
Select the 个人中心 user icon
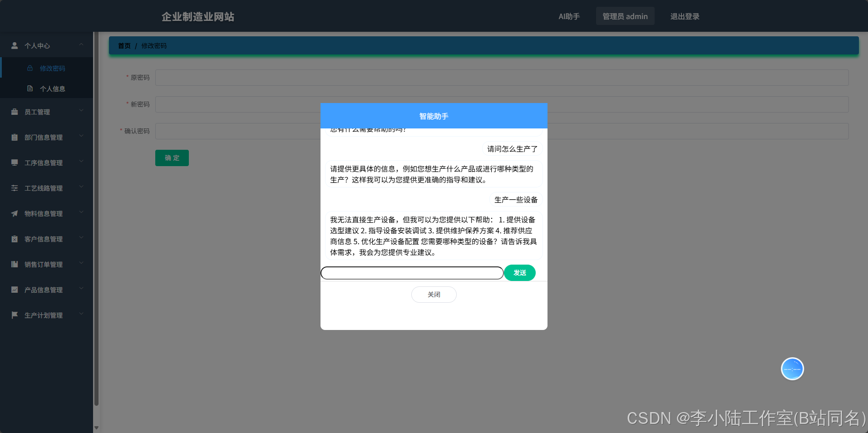pos(14,45)
